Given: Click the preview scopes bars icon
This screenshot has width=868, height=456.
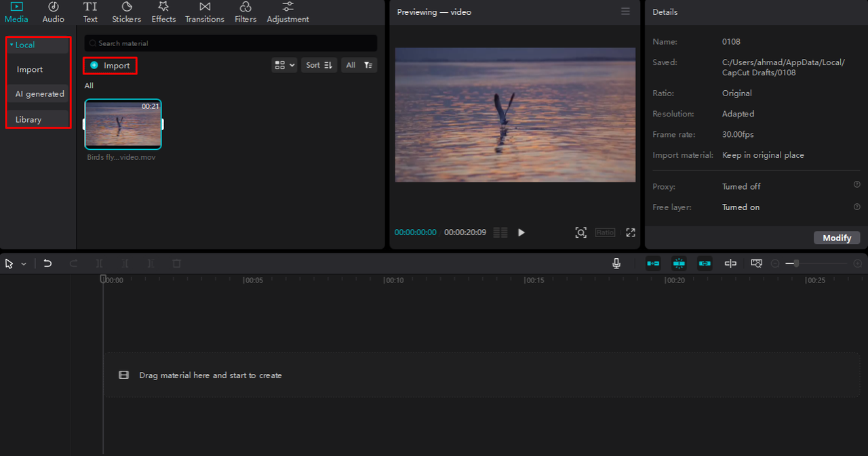Looking at the screenshot, I should (500, 232).
